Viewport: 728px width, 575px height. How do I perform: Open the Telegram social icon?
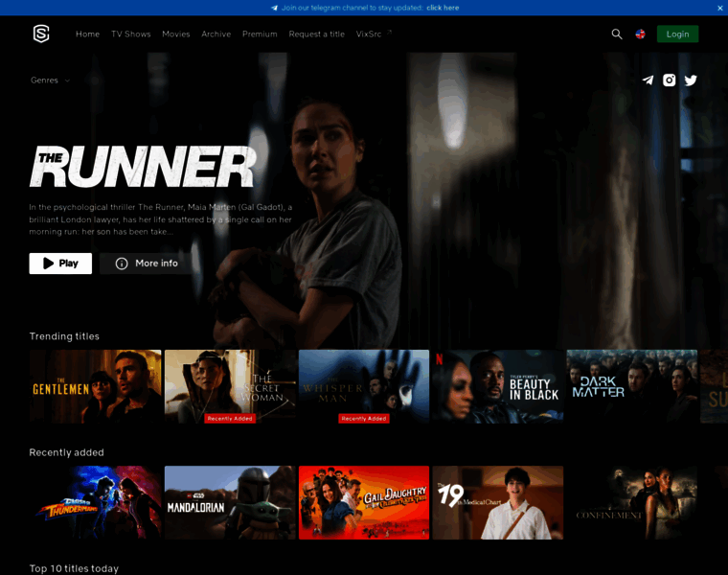(648, 80)
